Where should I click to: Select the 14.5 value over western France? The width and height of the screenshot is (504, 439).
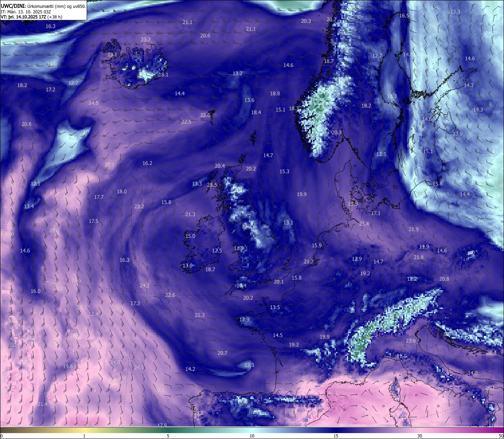[x=278, y=335]
